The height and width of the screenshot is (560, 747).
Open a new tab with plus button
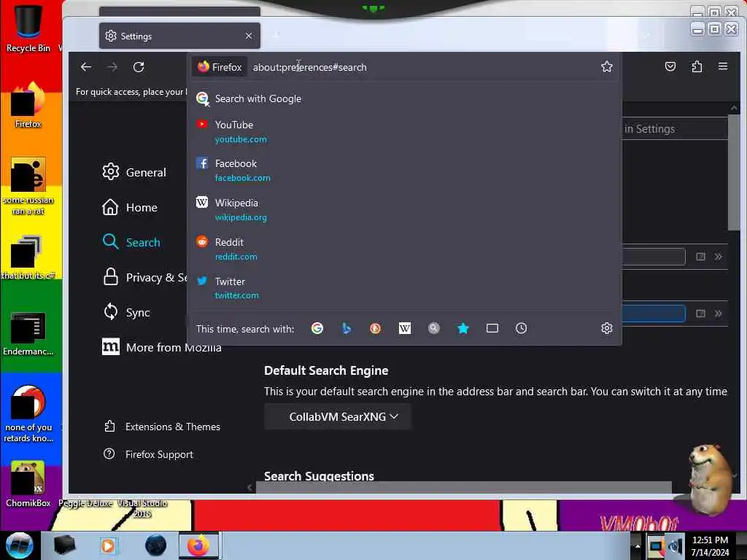[276, 36]
